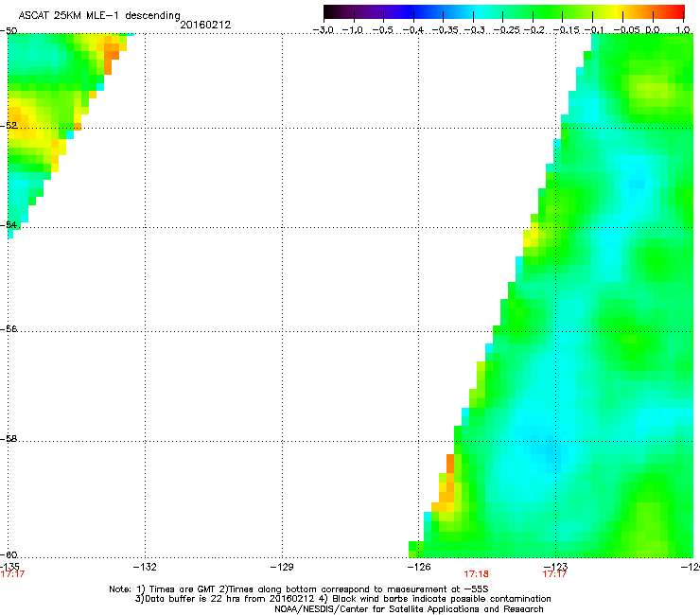Click the "-52" latitude axis label
The width and height of the screenshot is (700, 615).
click(x=9, y=126)
